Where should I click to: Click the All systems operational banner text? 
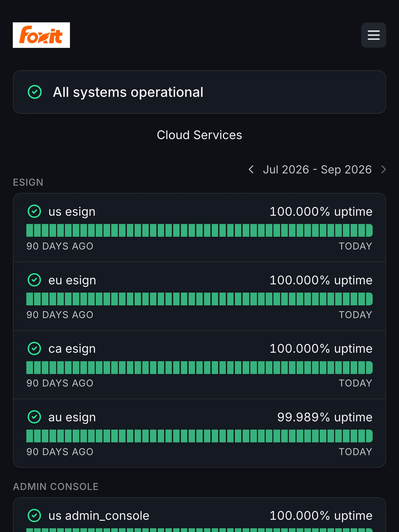128,92
